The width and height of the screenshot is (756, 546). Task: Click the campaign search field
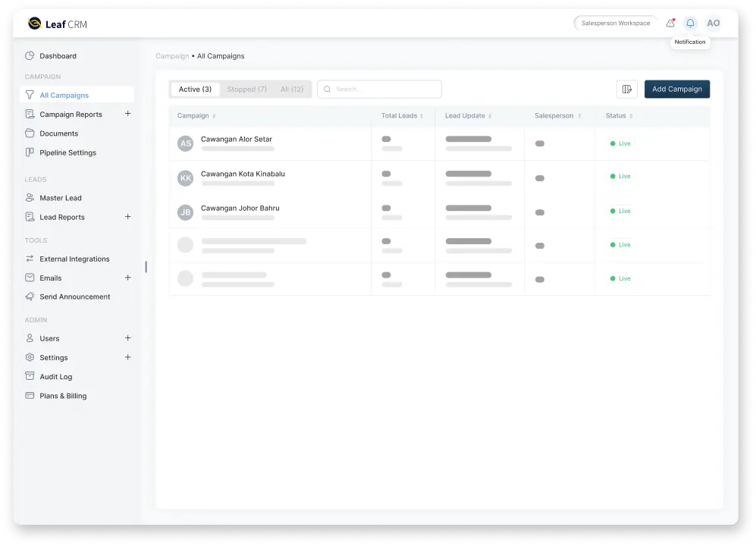pos(379,89)
